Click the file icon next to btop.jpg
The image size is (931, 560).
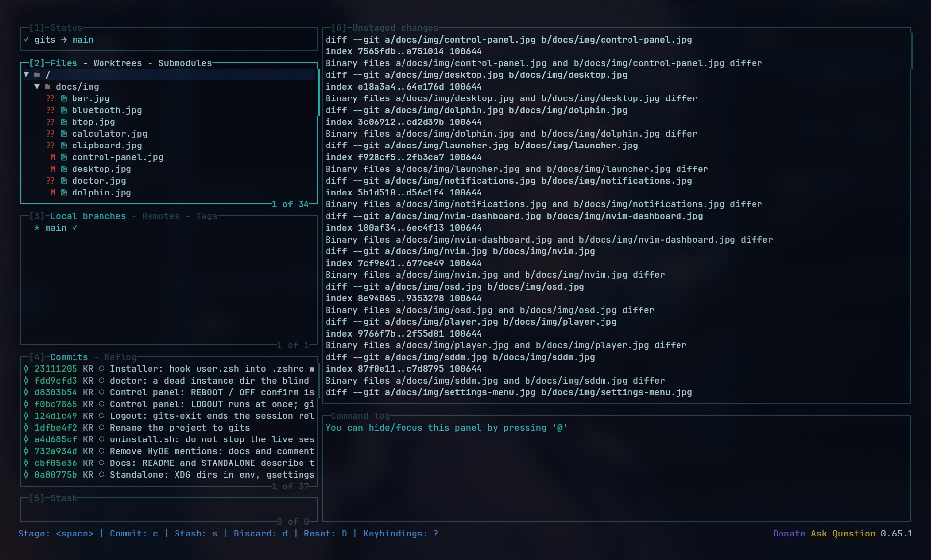pos(64,122)
